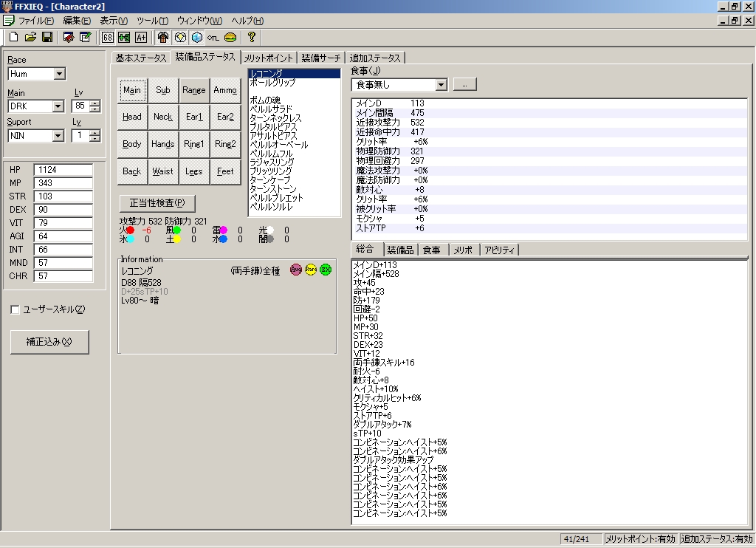This screenshot has width=756, height=548.
Task: Click the HP value field
Action: pyautogui.click(x=63, y=170)
